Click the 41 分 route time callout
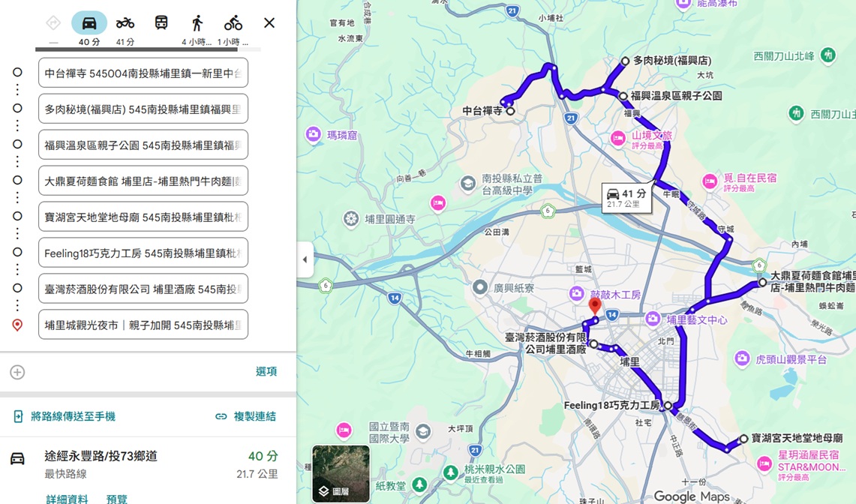This screenshot has width=856, height=504. coord(626,198)
